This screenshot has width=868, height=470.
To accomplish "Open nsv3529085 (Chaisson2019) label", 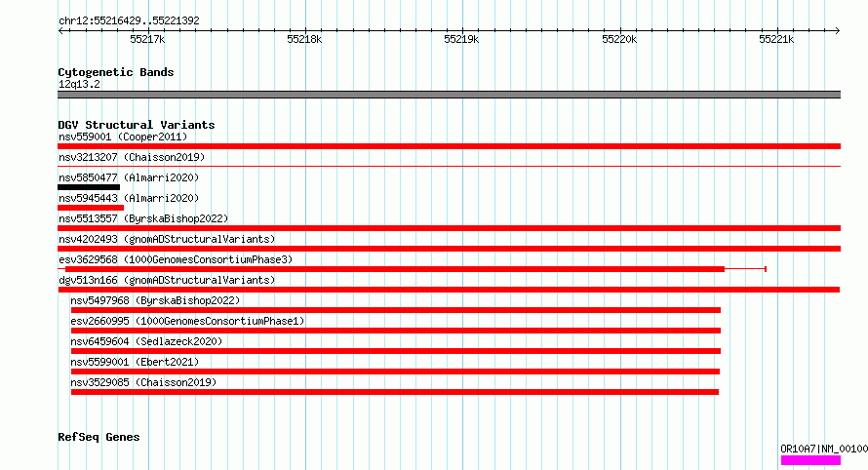I will (x=143, y=382).
